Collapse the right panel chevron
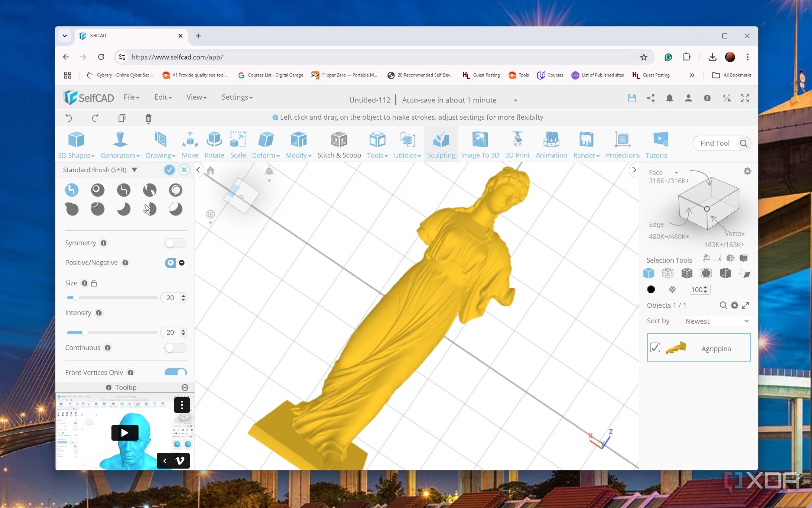Viewport: 812px width, 508px height. tap(634, 170)
